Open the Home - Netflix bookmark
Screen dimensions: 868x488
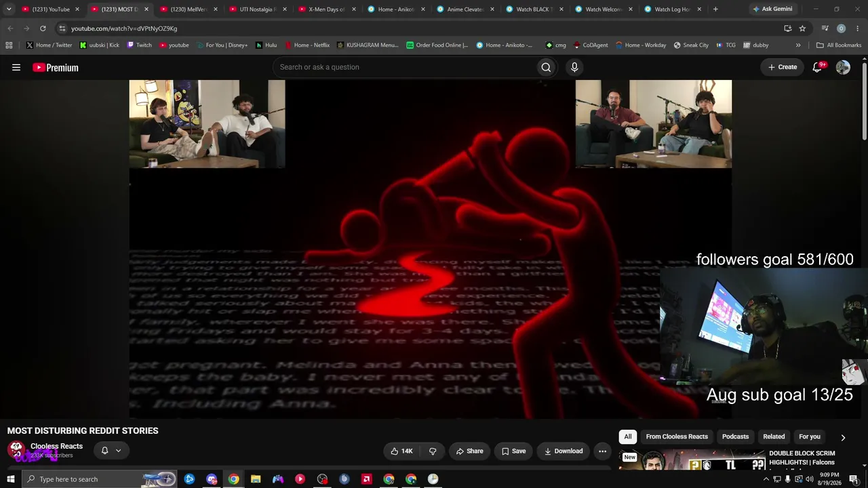click(307, 45)
